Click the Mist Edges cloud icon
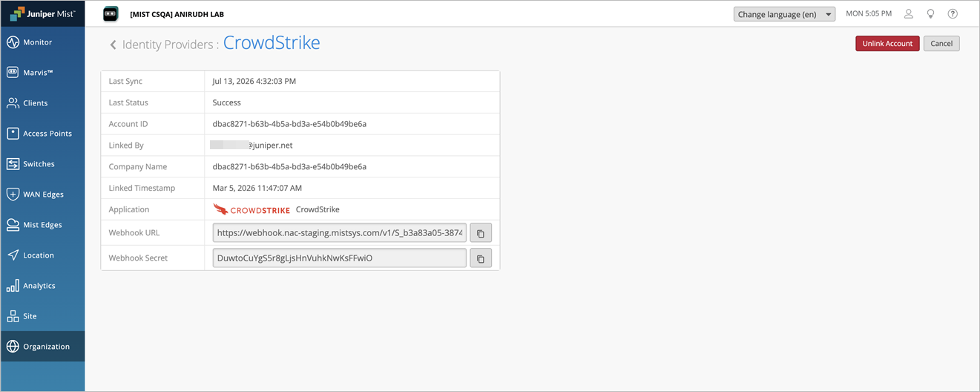980x392 pixels. [x=13, y=225]
